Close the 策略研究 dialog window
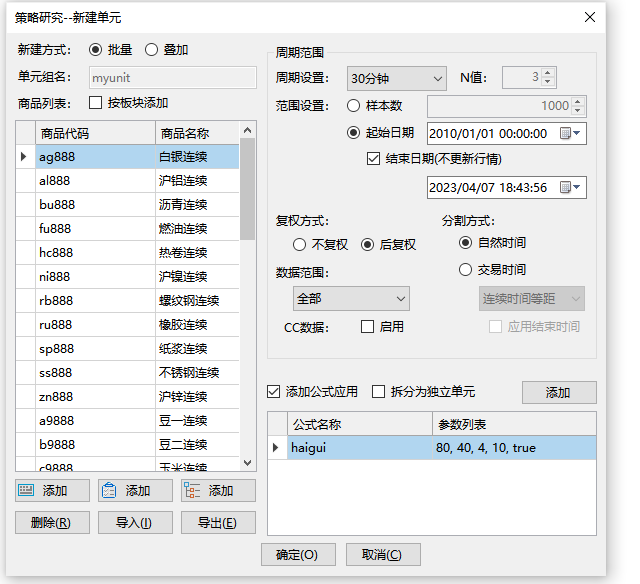 [x=590, y=17]
